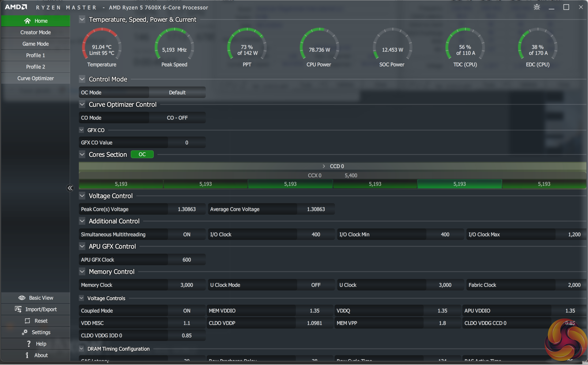This screenshot has height=365, width=588.
Task: Click the Help question mark icon
Action: pos(29,344)
